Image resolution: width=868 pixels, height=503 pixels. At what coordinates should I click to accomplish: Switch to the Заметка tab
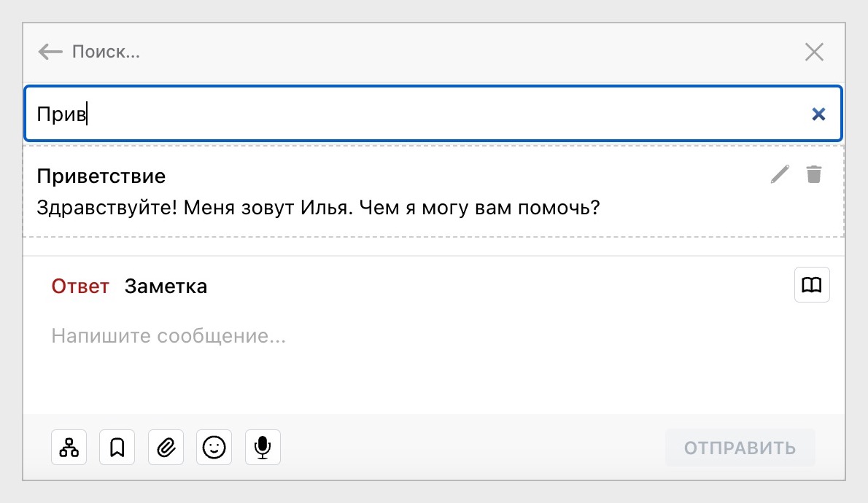(166, 286)
